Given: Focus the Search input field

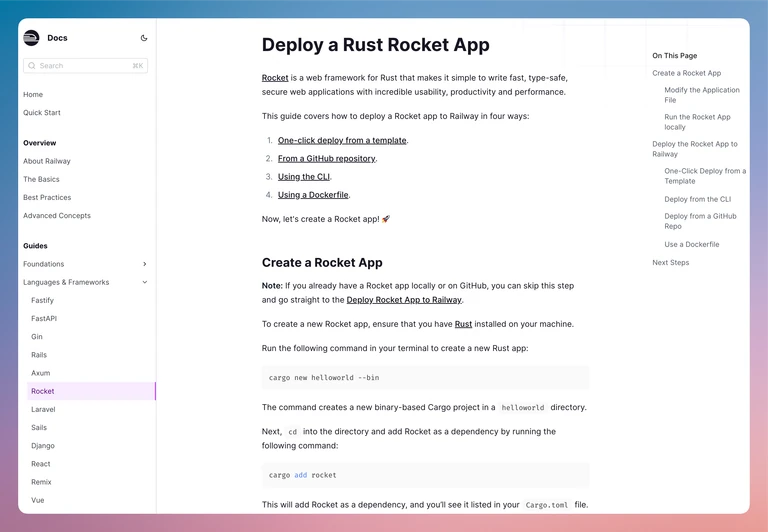Looking at the screenshot, I should [x=85, y=66].
